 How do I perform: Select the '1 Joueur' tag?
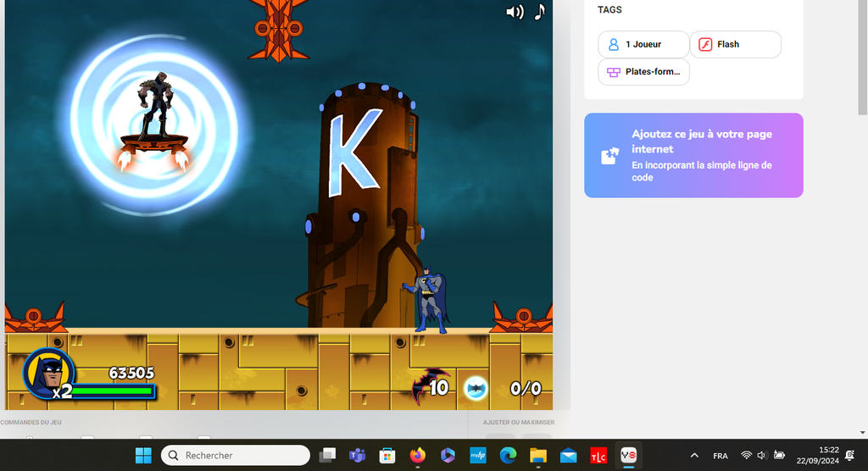tap(643, 44)
